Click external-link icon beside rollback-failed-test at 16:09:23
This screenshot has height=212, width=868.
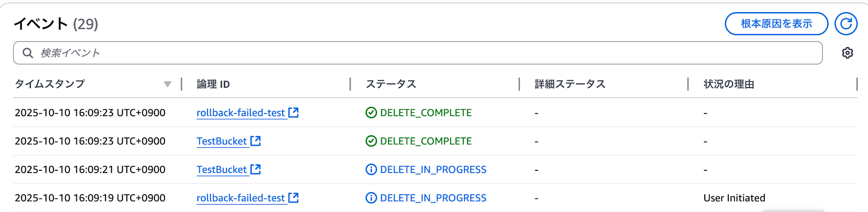pos(294,113)
